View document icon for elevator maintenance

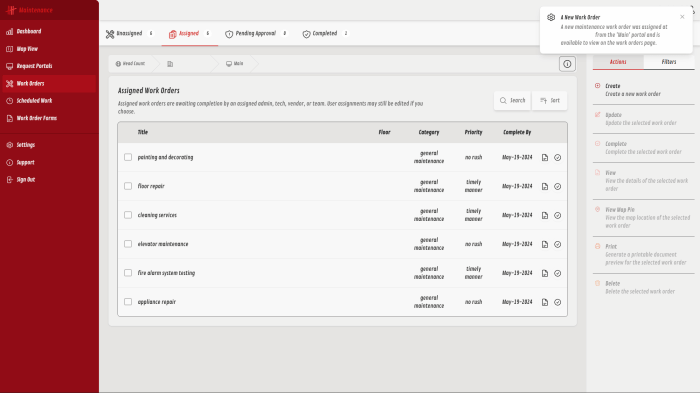[x=545, y=244]
